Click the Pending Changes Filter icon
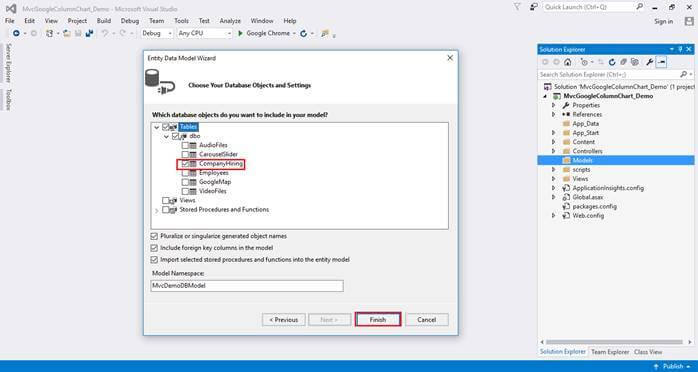Viewport: 698px width, 372px height. click(584, 62)
